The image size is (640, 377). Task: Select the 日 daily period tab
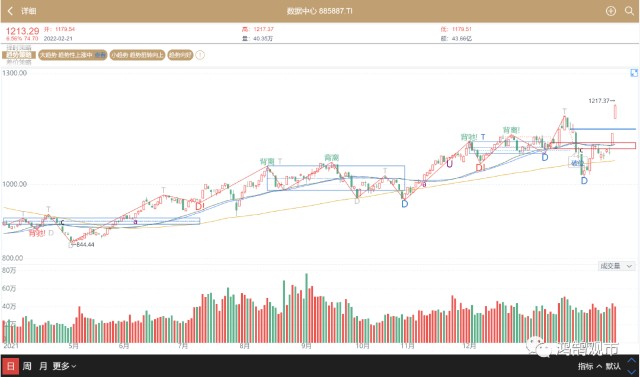[x=11, y=366]
